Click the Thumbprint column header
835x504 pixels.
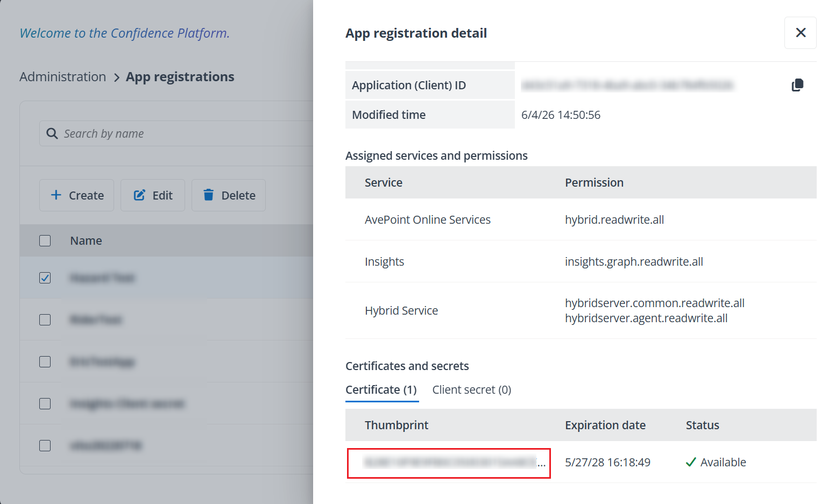click(x=397, y=425)
